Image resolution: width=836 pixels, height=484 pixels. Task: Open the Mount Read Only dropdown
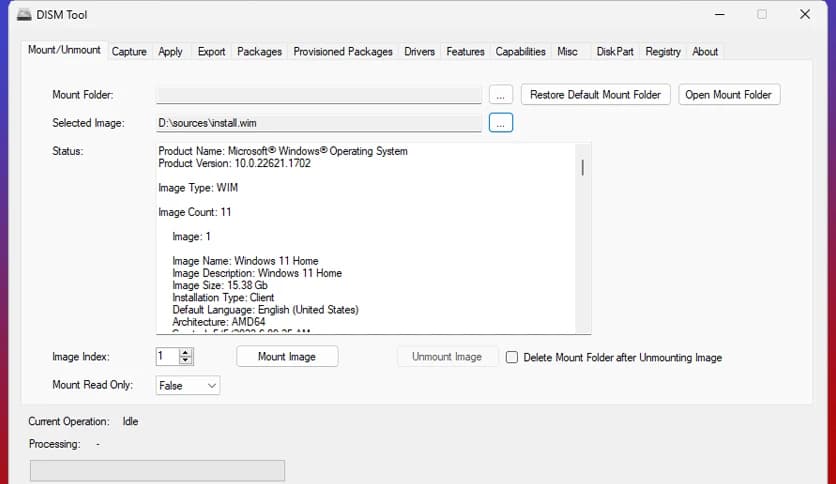click(188, 385)
